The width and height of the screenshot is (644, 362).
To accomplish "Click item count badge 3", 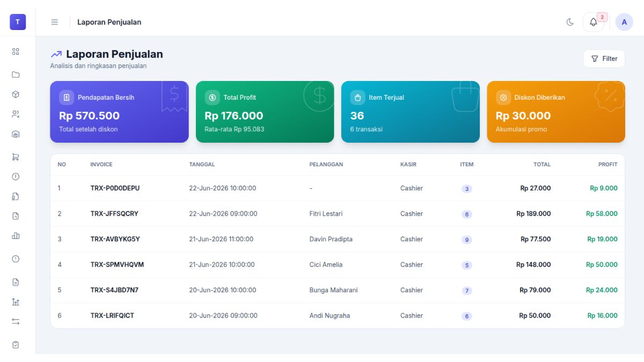I will click(467, 189).
